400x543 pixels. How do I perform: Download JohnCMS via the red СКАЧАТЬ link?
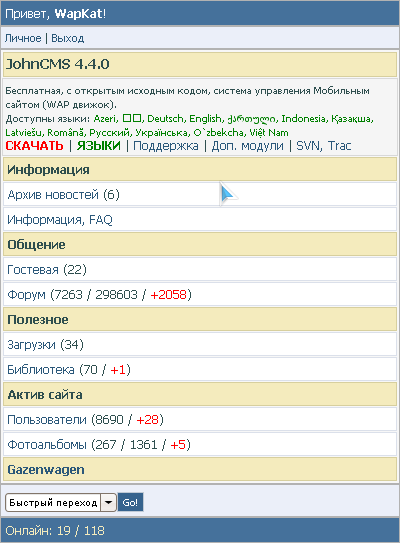34,146
